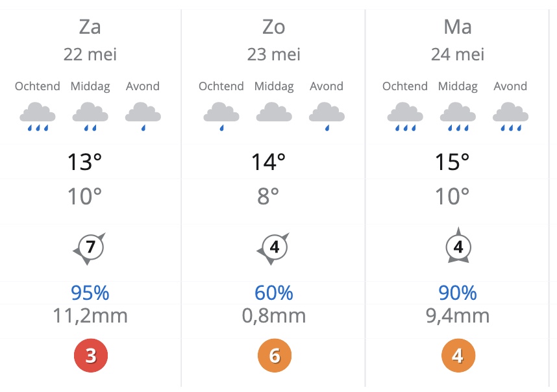This screenshot has height=392, width=557.
Task: Click Saturday morning rain cloud icon
Action: pyautogui.click(x=37, y=116)
